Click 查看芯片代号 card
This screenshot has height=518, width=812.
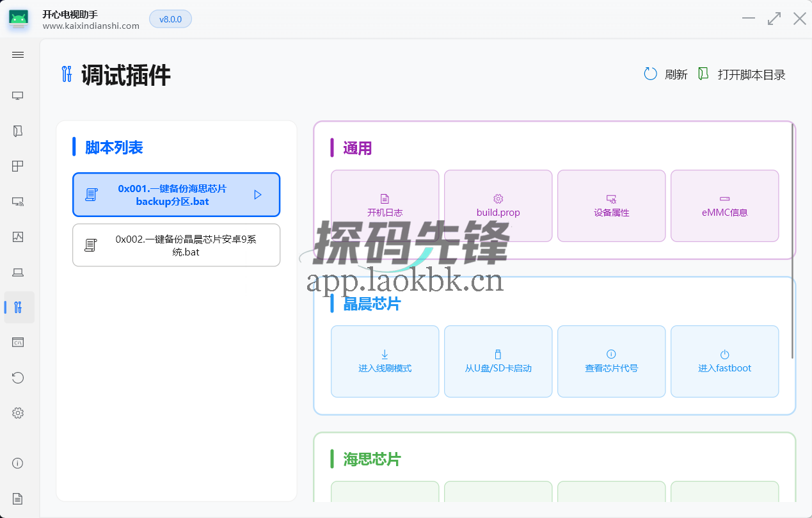(611, 362)
